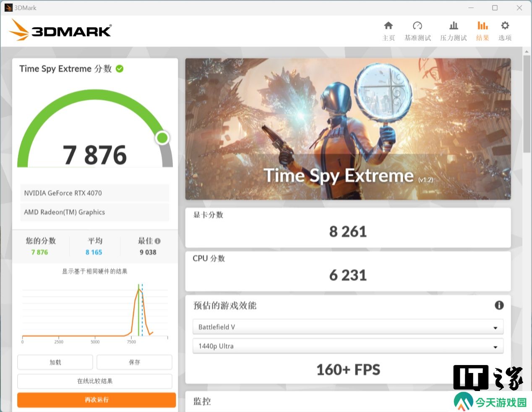Viewport: 532px width, 412px height.
Task: Click the best score 9 038
Action: [148, 252]
